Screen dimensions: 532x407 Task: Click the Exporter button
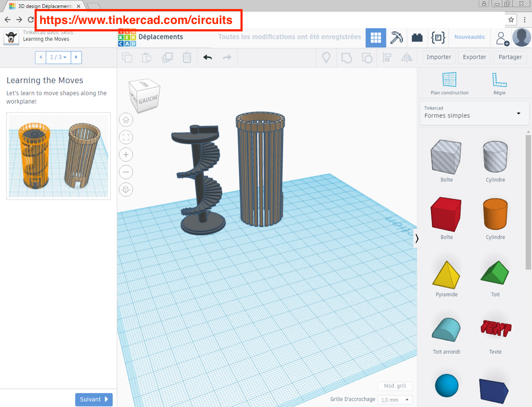475,57
